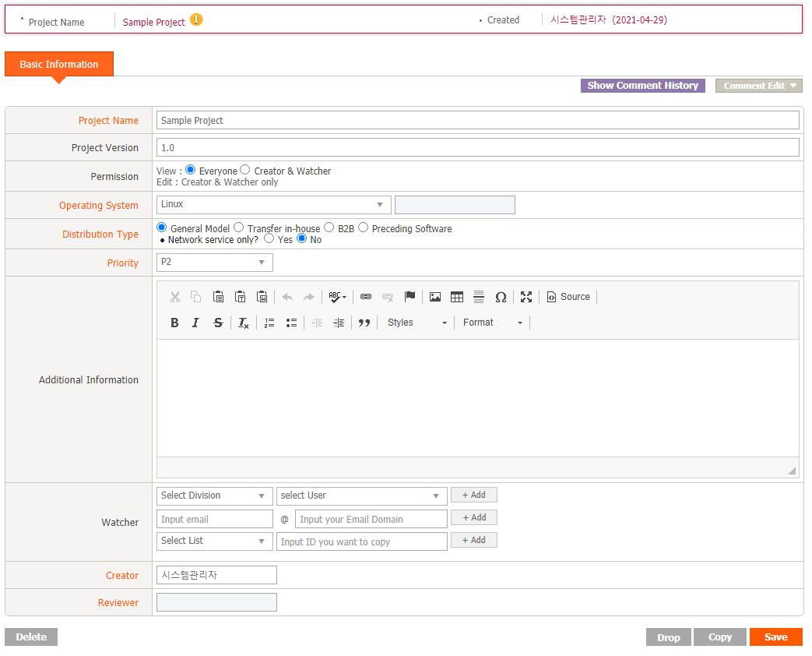The height and width of the screenshot is (656, 812).
Task: Click the insert Image icon
Action: tap(435, 297)
